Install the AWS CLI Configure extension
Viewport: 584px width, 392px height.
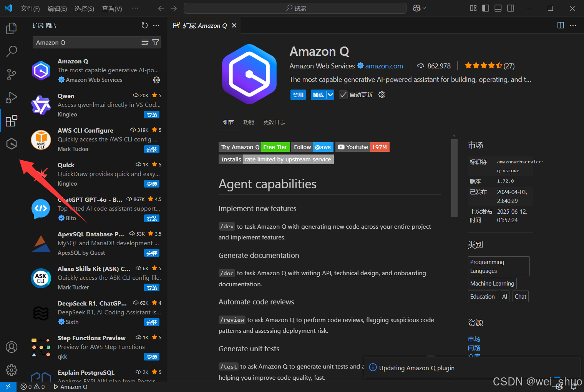[x=152, y=149]
